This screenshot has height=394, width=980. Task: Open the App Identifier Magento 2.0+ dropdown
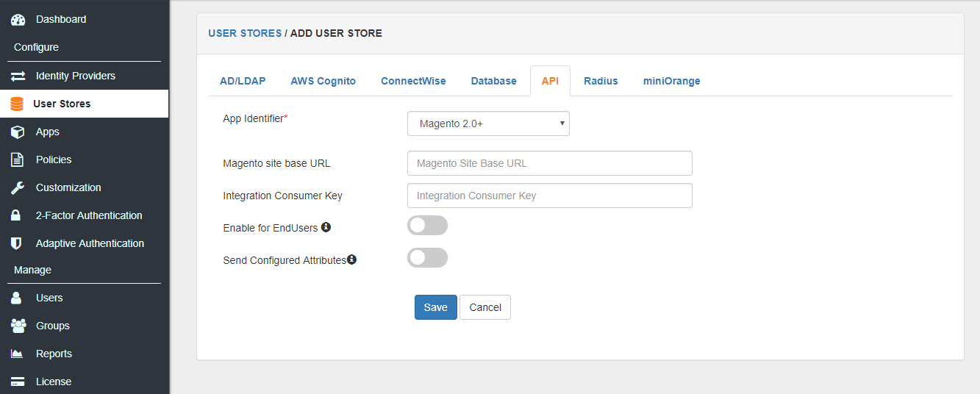[x=488, y=123]
